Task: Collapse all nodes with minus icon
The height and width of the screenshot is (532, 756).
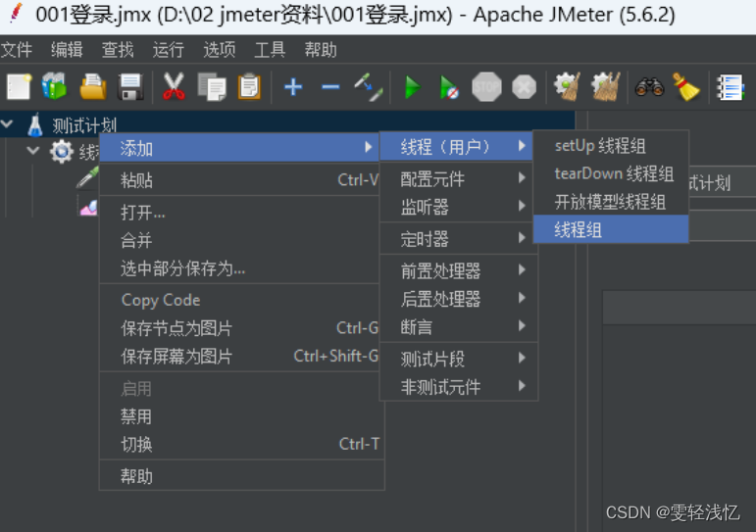Action: pos(330,87)
